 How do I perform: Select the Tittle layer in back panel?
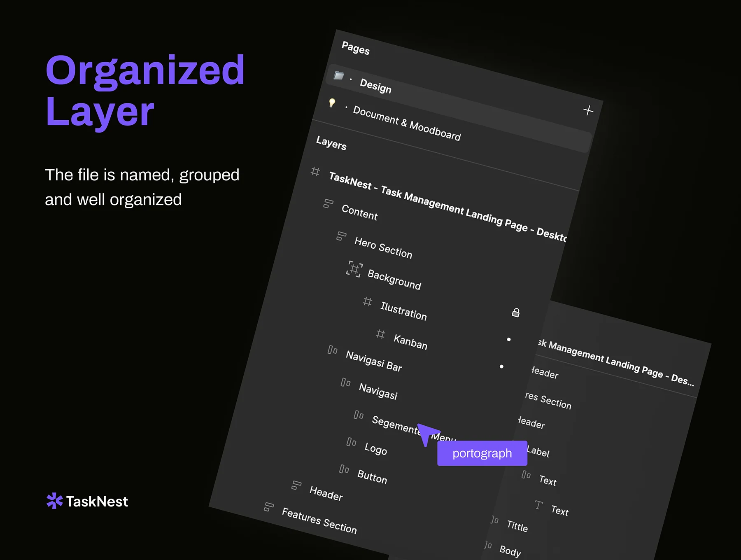tap(517, 526)
